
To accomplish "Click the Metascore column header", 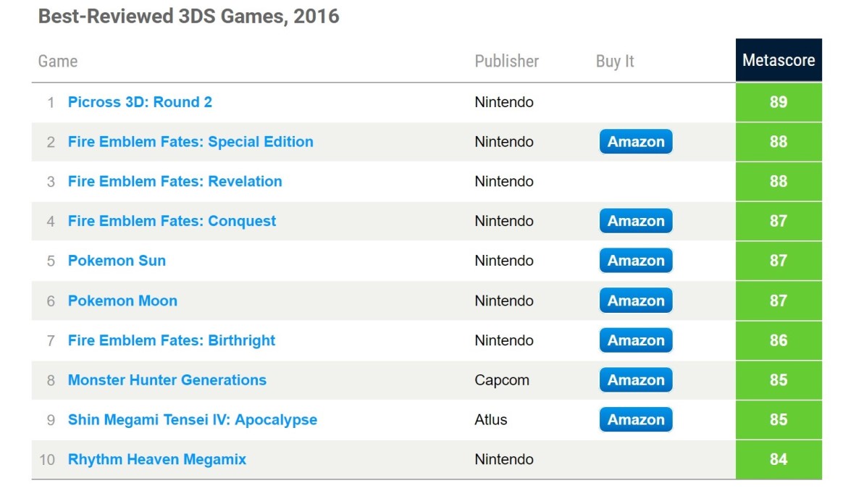I will [x=778, y=60].
